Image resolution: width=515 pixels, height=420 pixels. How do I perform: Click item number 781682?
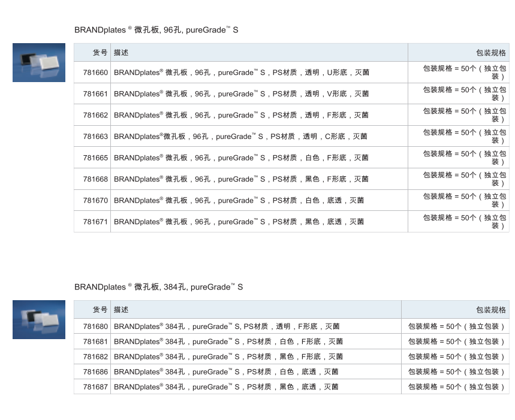tap(95, 356)
